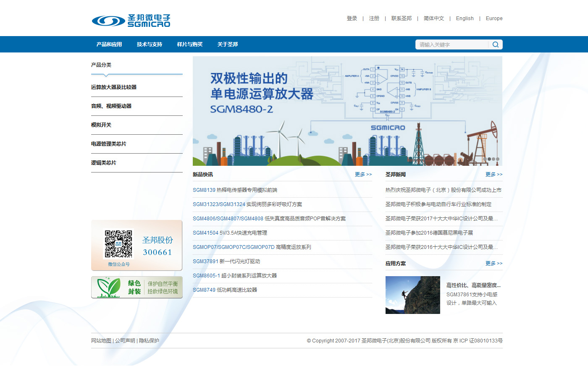The image size is (588, 392).
Task: Open 隐私保护 footer link
Action: 149,341
